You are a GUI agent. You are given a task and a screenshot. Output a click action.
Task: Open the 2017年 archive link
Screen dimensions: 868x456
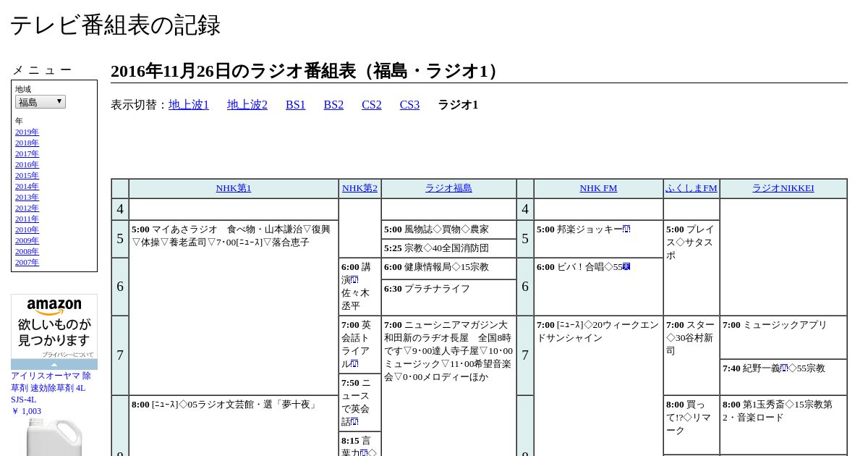pyautogui.click(x=27, y=153)
